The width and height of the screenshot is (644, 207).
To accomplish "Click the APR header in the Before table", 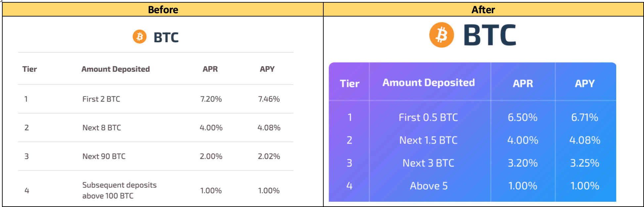I will point(210,69).
